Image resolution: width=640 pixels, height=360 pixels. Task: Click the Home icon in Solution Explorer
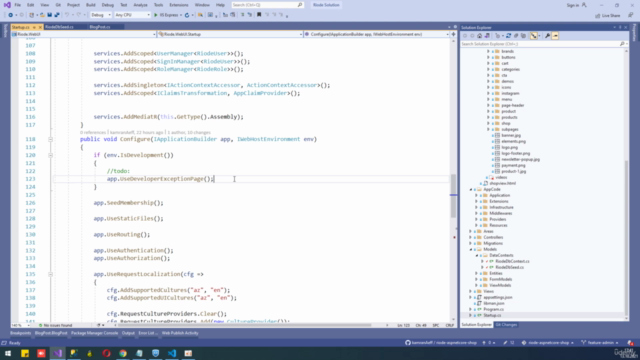(480, 36)
